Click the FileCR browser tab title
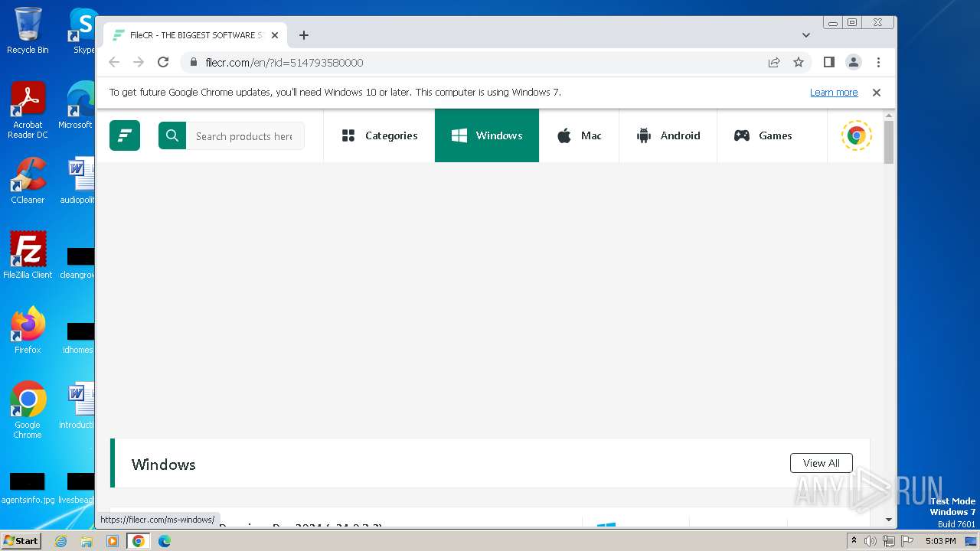This screenshot has width=980, height=551. [x=195, y=35]
